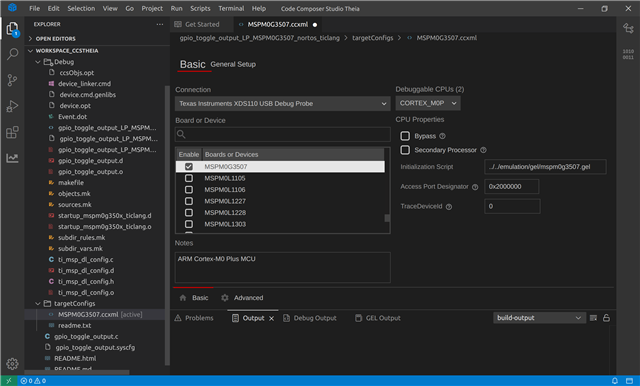
Task: Open ti_msp_dl_config.h file
Action: pyautogui.click(x=86, y=282)
